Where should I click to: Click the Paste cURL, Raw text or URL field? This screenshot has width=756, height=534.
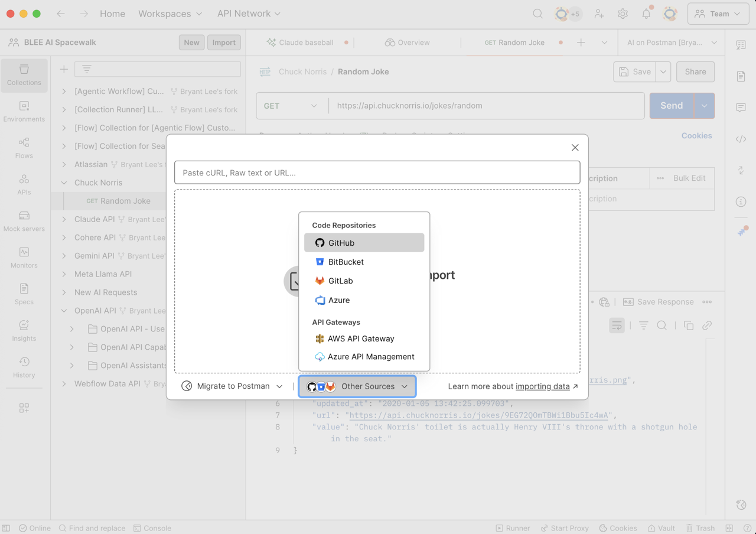point(377,172)
